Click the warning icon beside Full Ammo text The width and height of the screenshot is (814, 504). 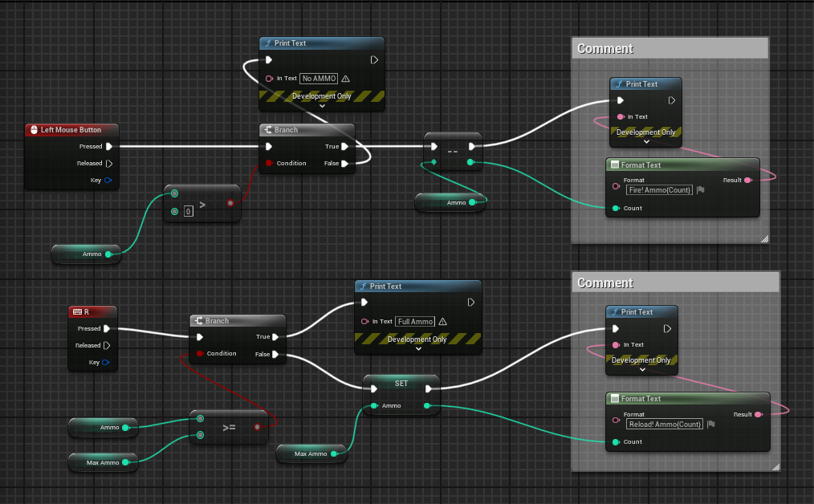pyautogui.click(x=442, y=322)
